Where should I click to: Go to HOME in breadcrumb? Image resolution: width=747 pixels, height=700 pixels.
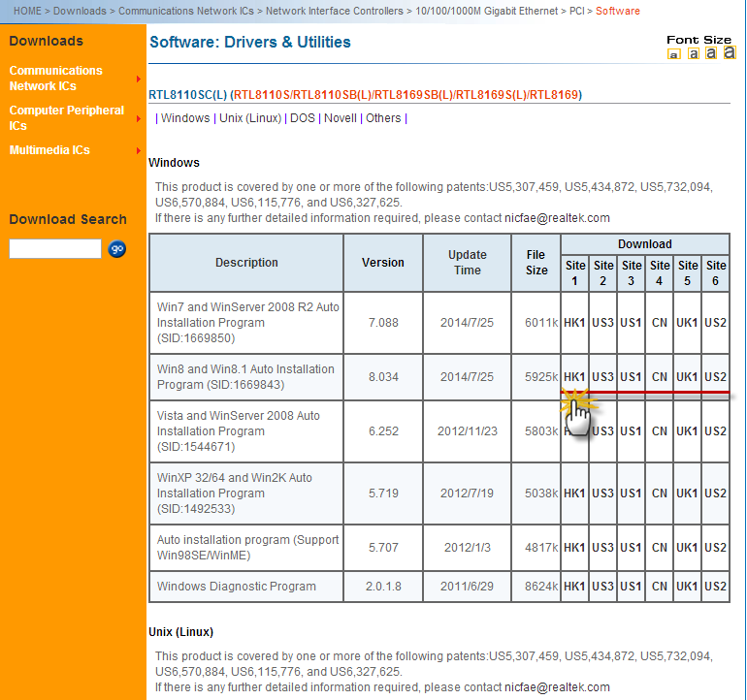click(27, 11)
